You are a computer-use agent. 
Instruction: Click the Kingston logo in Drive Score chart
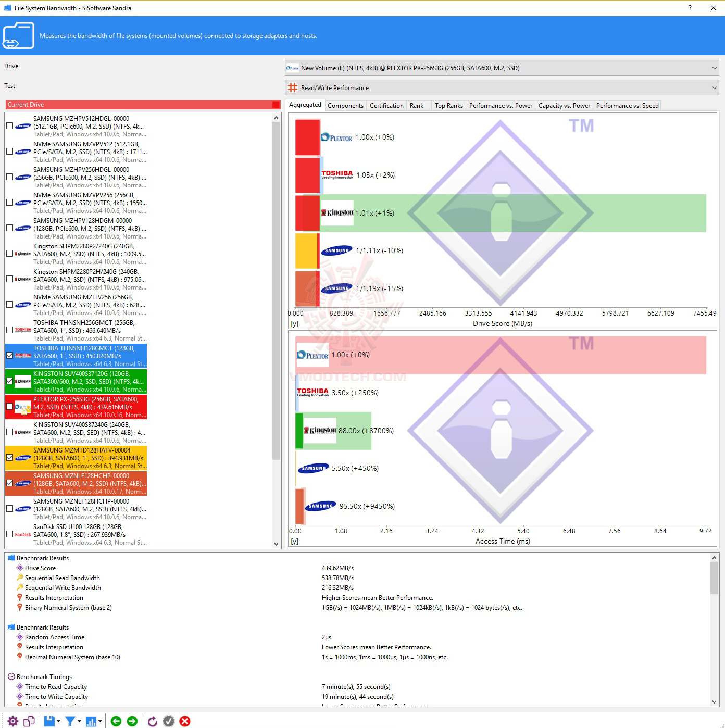337,212
